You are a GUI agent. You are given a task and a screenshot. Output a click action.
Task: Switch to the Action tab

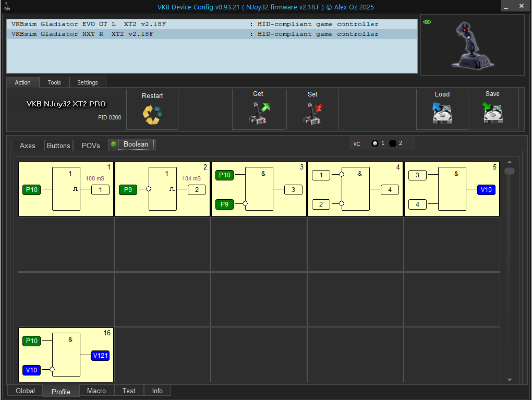coord(23,82)
